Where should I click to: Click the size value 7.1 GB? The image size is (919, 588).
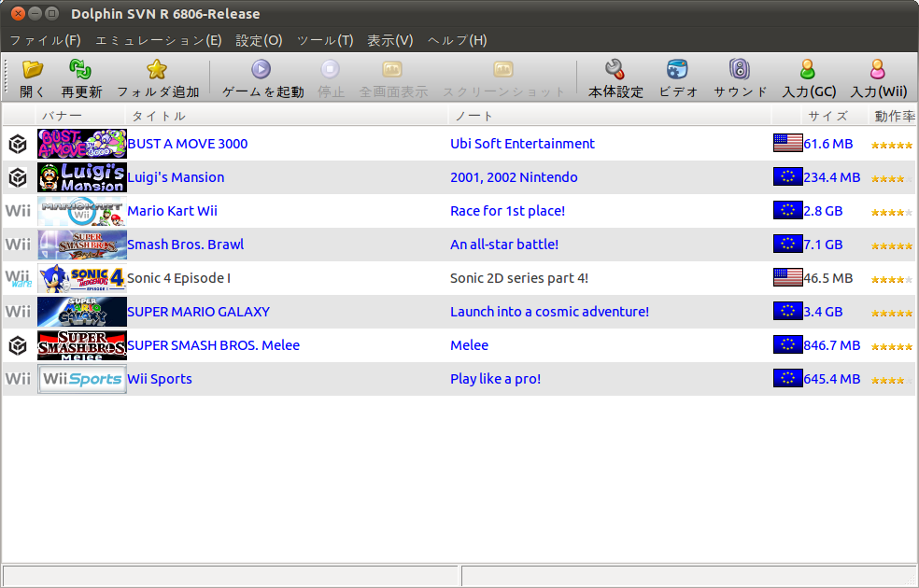coord(823,245)
